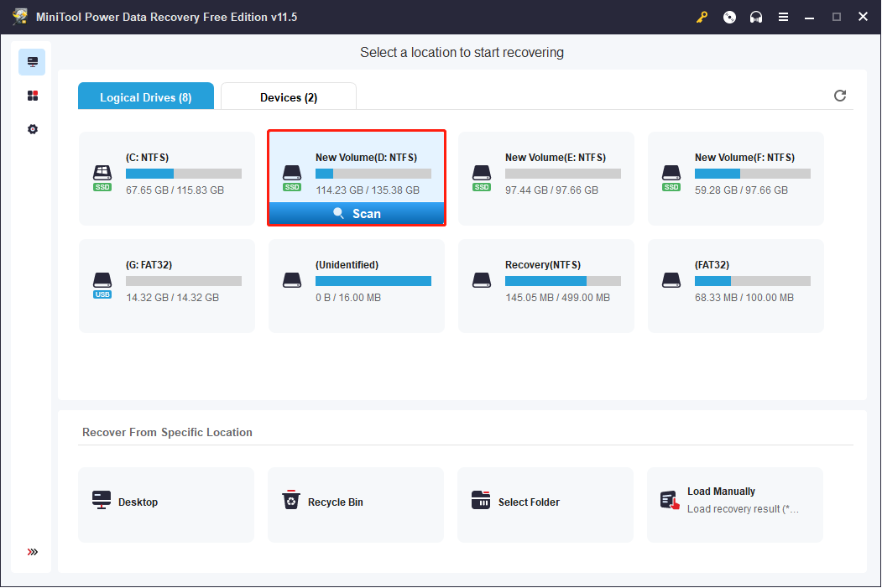Click the Load recovery result subtitle

pyautogui.click(x=743, y=509)
